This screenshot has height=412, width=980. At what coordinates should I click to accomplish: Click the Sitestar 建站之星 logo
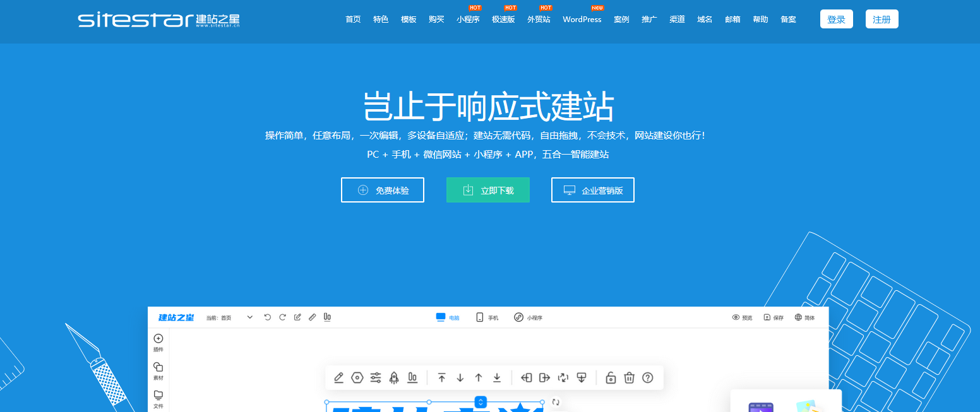(x=159, y=20)
